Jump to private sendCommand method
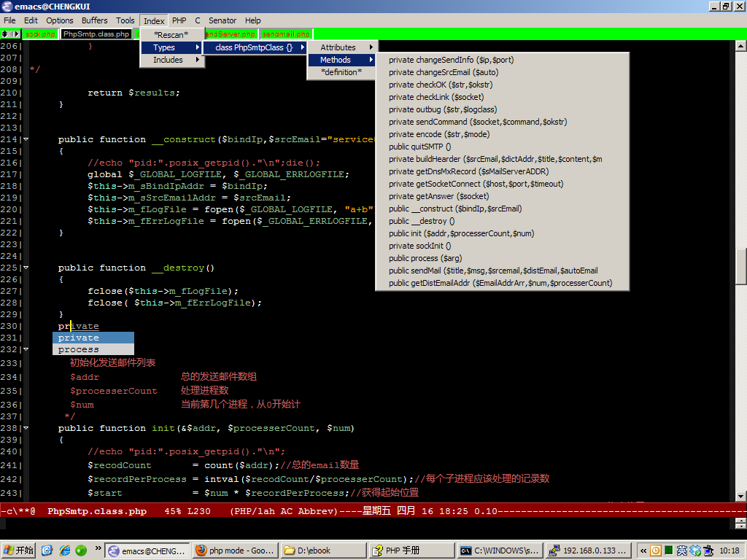The height and width of the screenshot is (560, 747). coord(502,122)
